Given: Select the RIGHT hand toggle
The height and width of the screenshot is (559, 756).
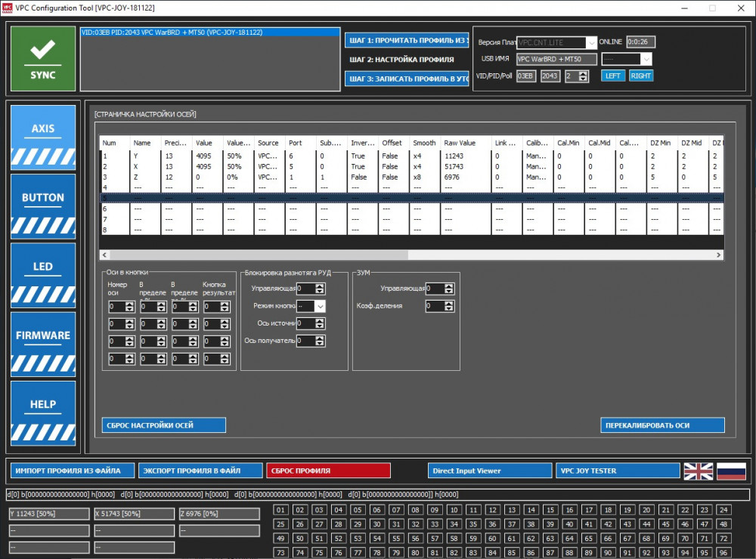Looking at the screenshot, I should (x=640, y=76).
